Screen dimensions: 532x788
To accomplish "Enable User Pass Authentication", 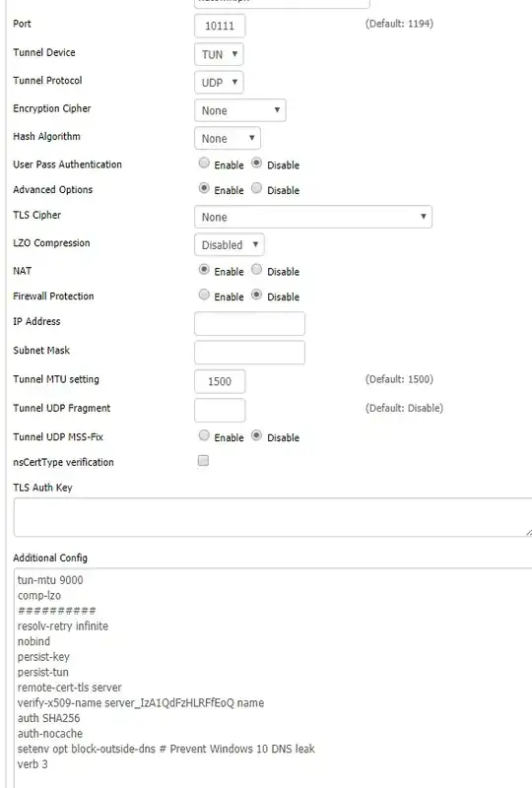I will tap(204, 163).
